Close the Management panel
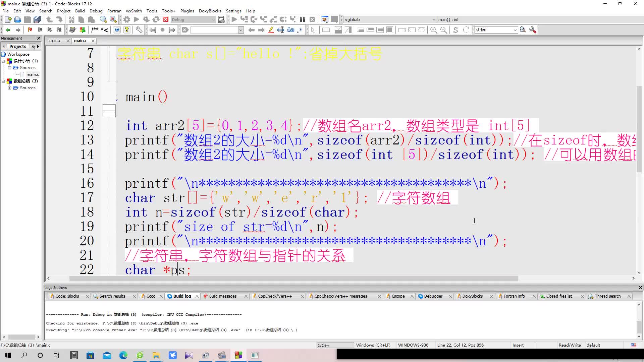This screenshot has width=644, height=362. coord(39,38)
